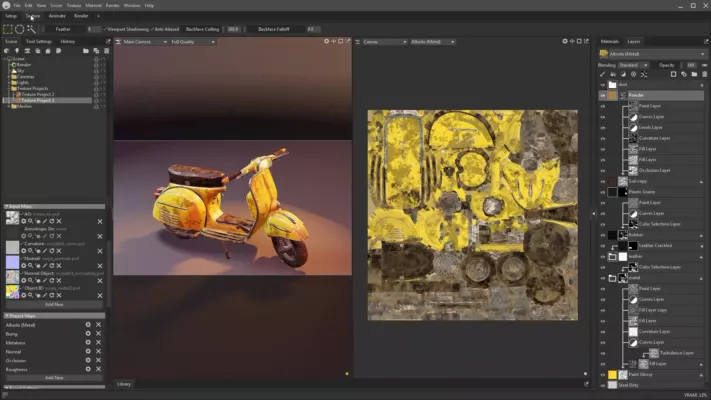
Task: Select the magic wand selection tool
Action: click(x=31, y=29)
